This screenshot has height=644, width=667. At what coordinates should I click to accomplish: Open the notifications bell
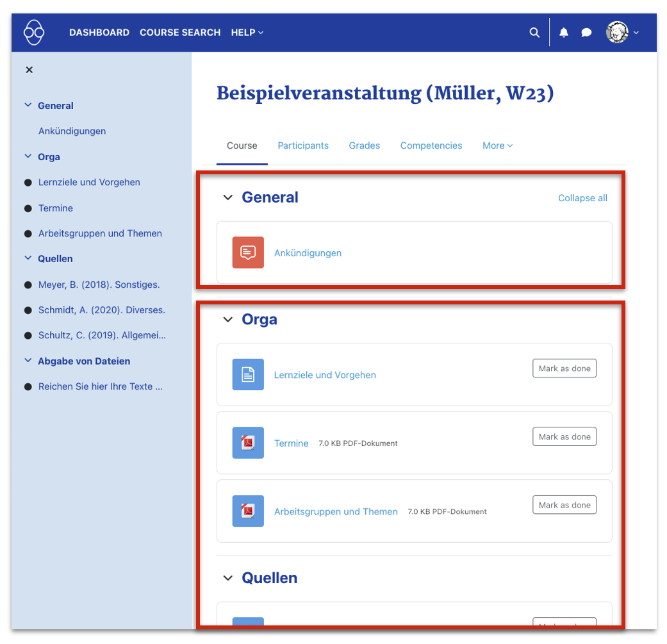[x=564, y=33]
